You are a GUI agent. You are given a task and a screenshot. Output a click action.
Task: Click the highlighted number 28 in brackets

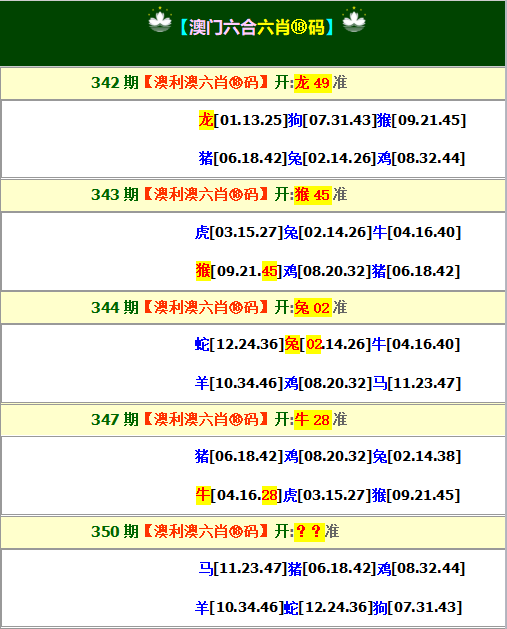270,495
